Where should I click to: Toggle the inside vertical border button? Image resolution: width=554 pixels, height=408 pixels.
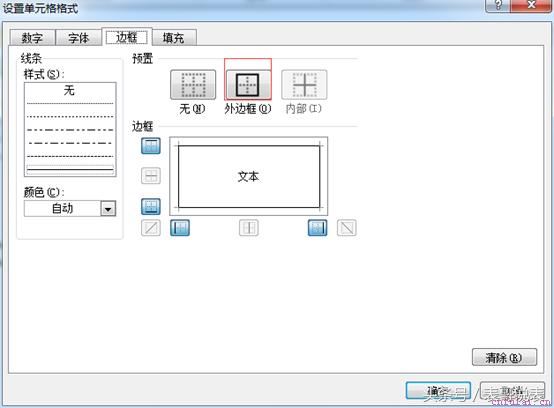pos(249,228)
